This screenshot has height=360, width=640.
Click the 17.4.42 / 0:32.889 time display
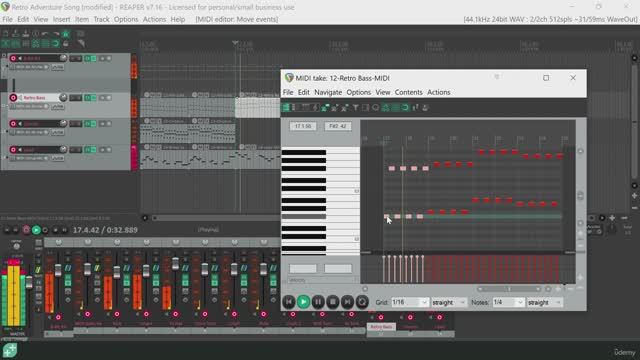105,230
